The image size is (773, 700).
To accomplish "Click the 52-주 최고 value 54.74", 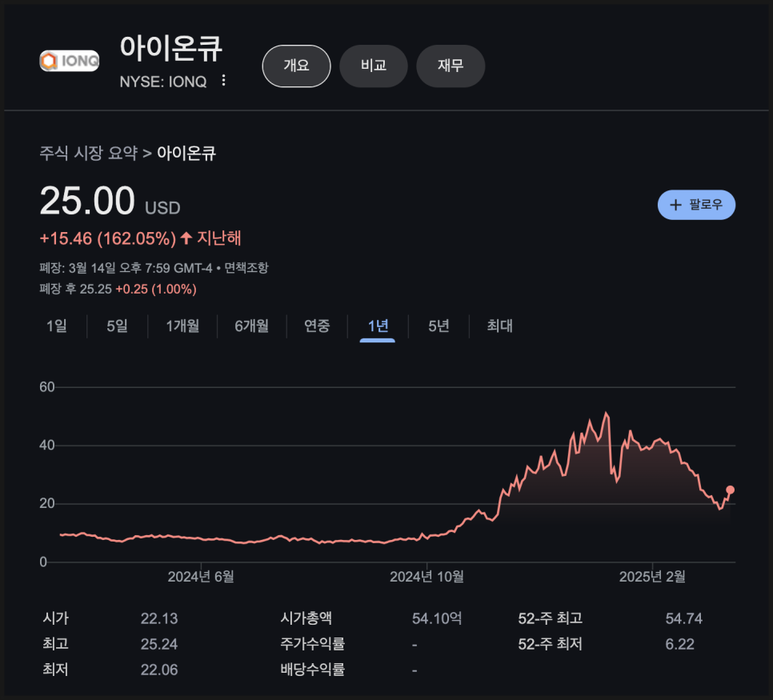I will [683, 618].
